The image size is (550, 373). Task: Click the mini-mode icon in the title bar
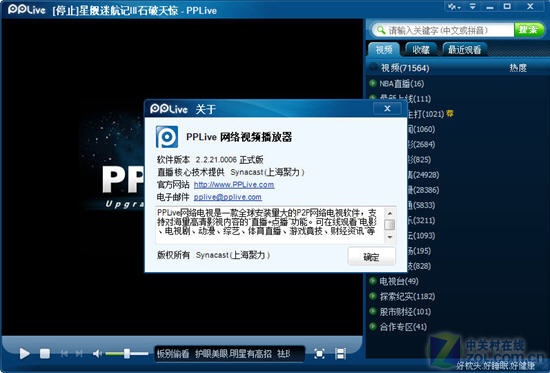(x=473, y=6)
